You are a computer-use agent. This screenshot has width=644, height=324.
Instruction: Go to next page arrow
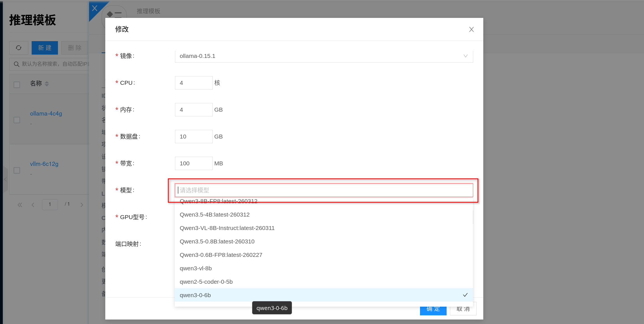click(82, 205)
